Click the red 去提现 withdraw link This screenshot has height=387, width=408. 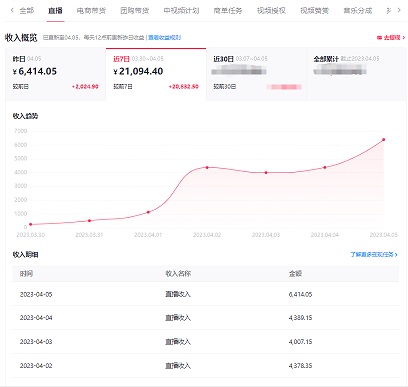point(391,38)
